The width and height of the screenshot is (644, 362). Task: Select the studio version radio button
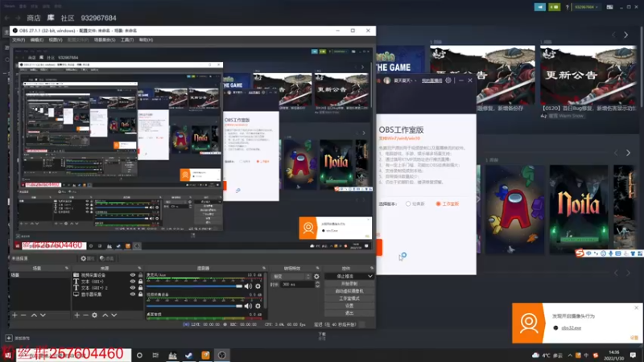tap(438, 204)
